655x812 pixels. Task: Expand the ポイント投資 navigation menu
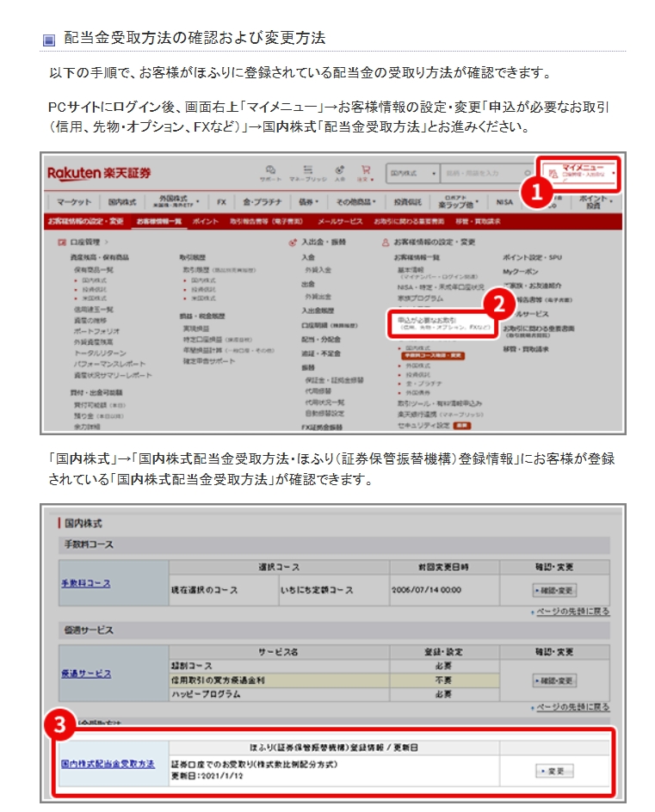(596, 202)
